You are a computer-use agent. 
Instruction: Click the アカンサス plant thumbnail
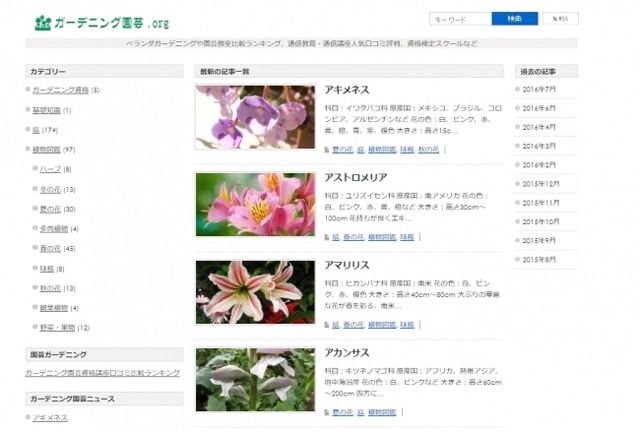click(255, 380)
